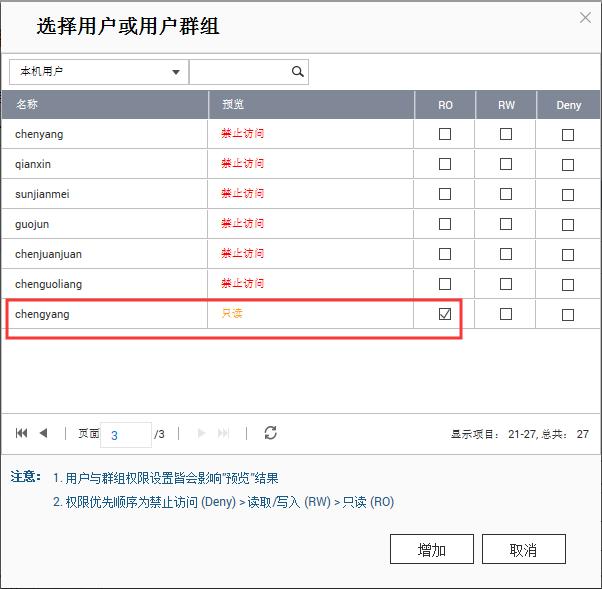Enable Deny for sunjianmei
The image size is (602, 589).
[568, 195]
